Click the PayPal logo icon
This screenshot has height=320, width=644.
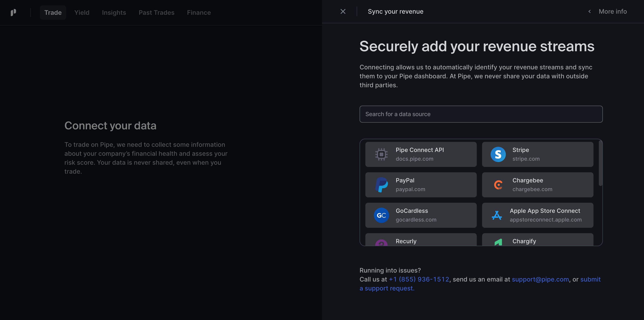(x=381, y=185)
